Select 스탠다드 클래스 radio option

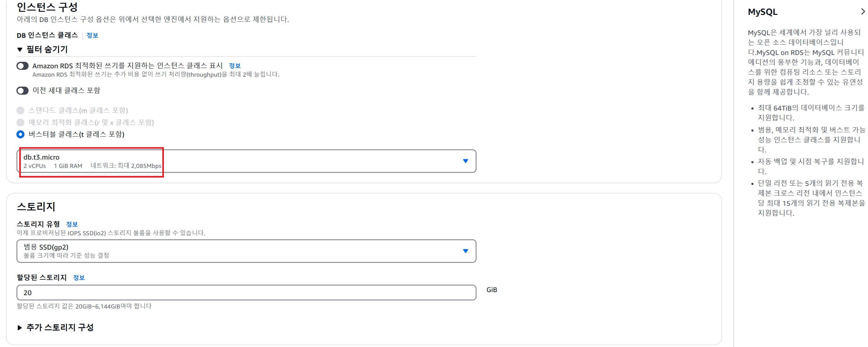20,110
